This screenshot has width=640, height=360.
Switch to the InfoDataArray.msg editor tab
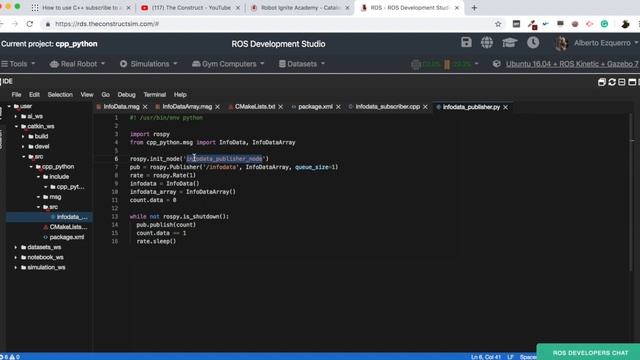[x=187, y=107]
